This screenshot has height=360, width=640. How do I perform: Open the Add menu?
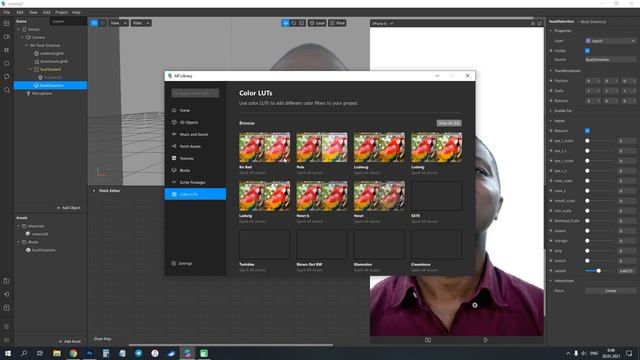(47, 13)
